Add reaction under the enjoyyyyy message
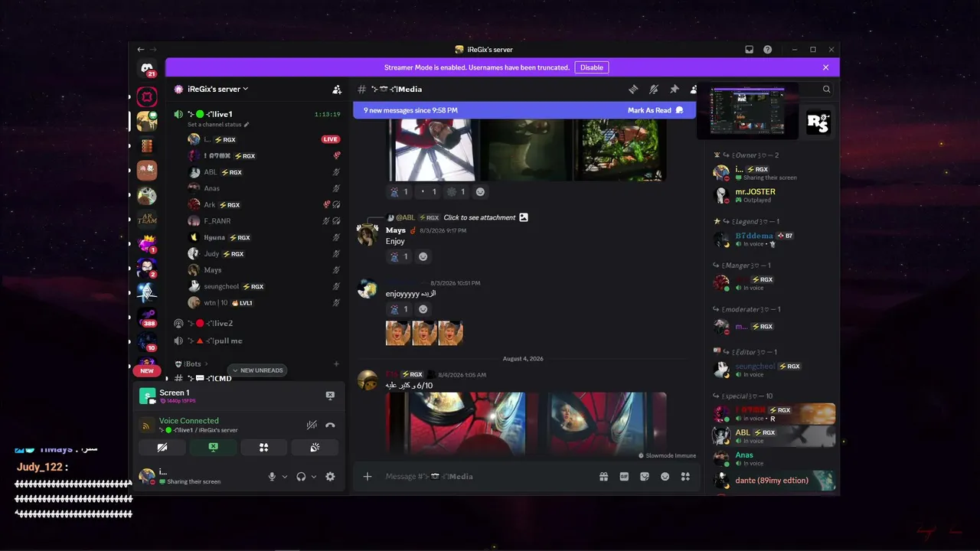Screen dimensions: 980x551 coord(423,309)
